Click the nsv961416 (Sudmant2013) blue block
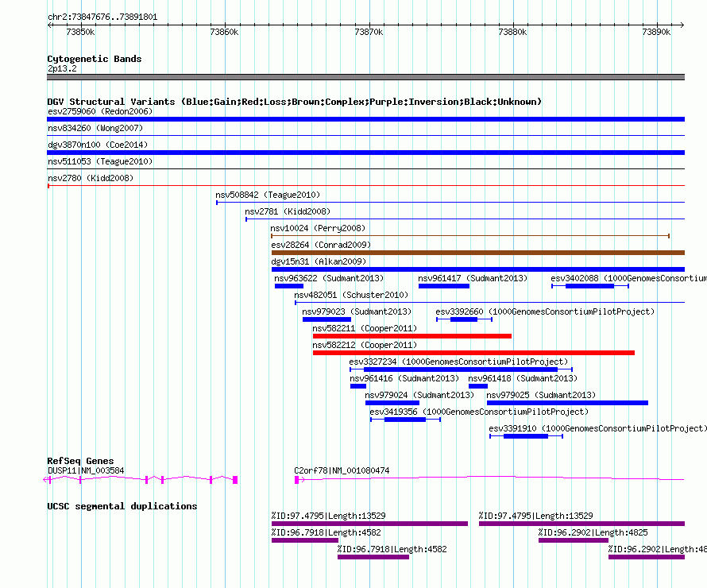Viewport: 707px width, 588px height. 358,386
